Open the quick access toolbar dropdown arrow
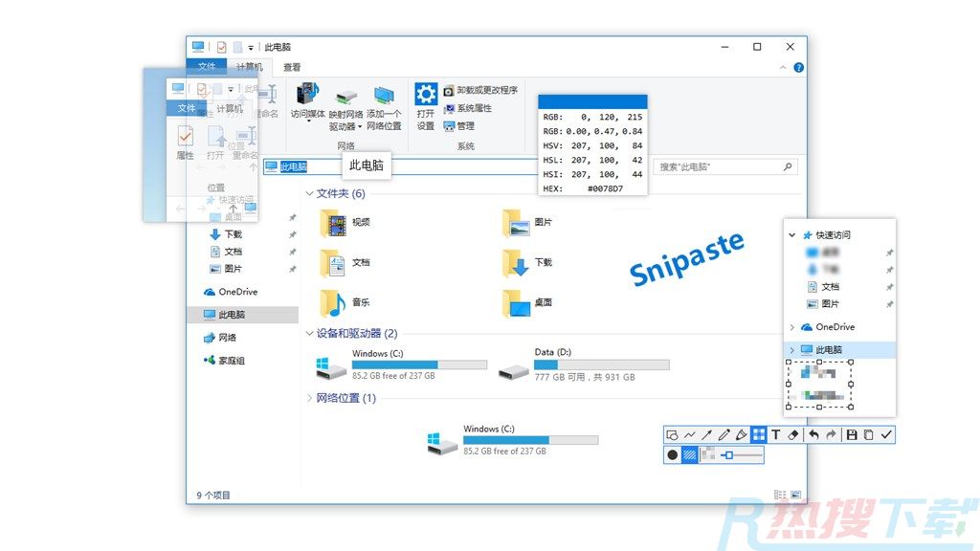Viewport: 980px width, 551px height. tap(251, 48)
